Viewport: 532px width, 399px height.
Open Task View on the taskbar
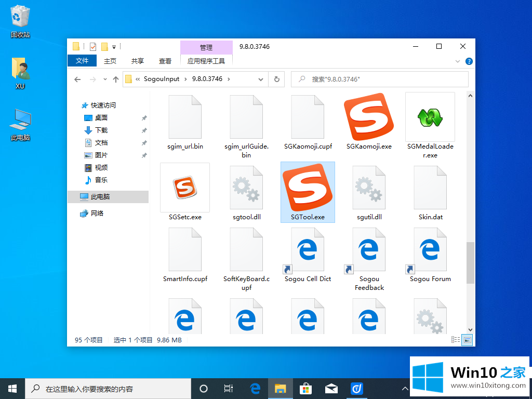pyautogui.click(x=229, y=389)
